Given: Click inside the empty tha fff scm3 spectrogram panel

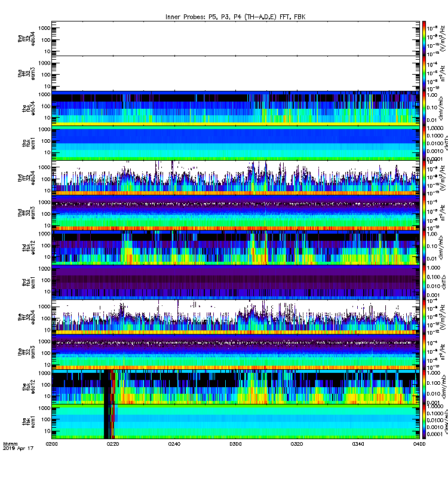Looking at the screenshot, I should (x=235, y=73).
